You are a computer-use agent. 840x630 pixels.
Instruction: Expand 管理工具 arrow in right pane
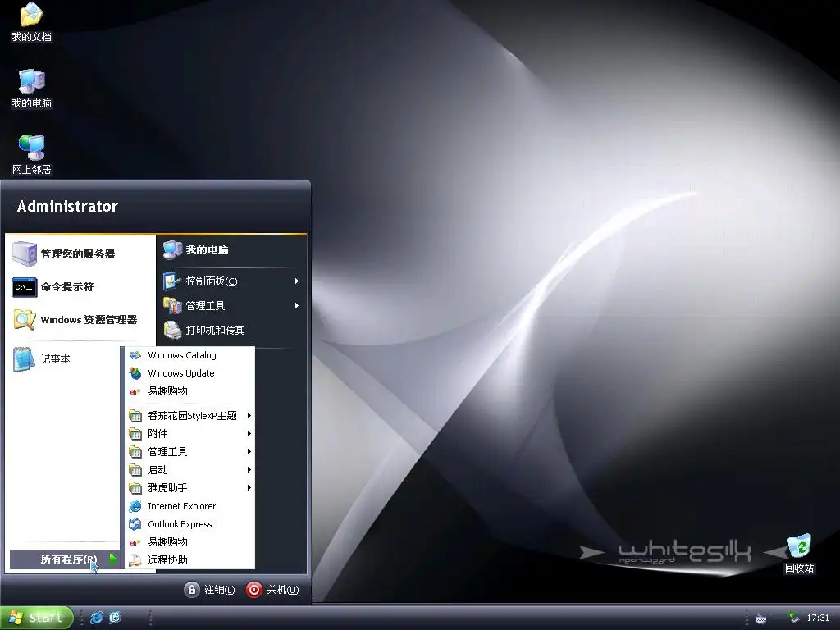click(296, 305)
